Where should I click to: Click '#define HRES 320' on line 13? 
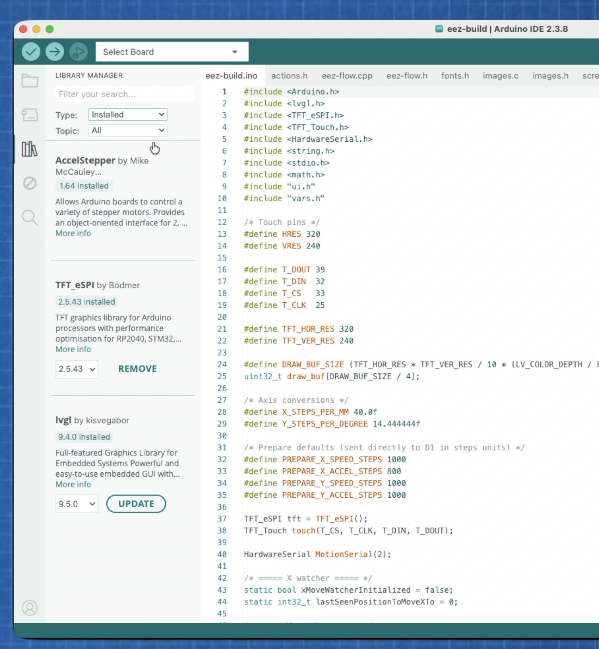coord(282,234)
